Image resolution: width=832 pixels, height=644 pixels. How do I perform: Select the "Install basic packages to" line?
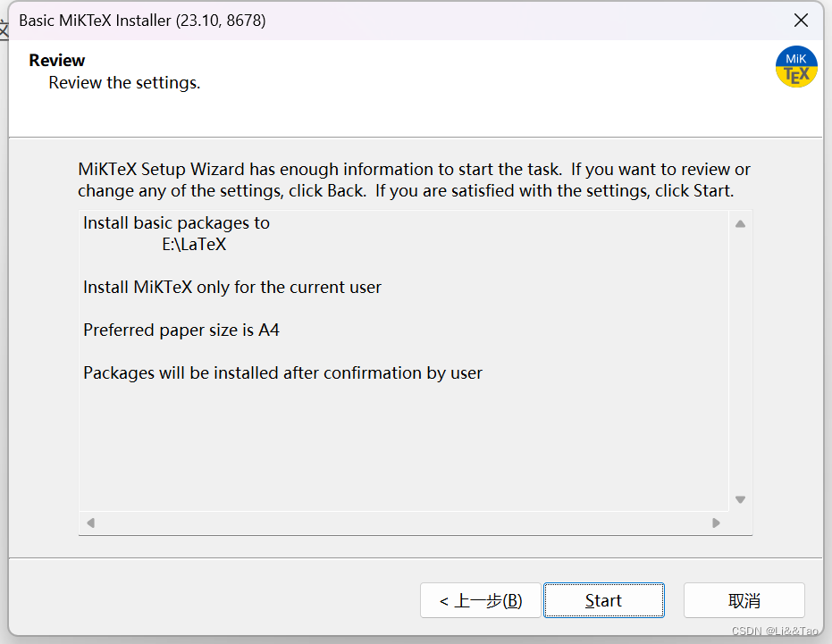(176, 222)
